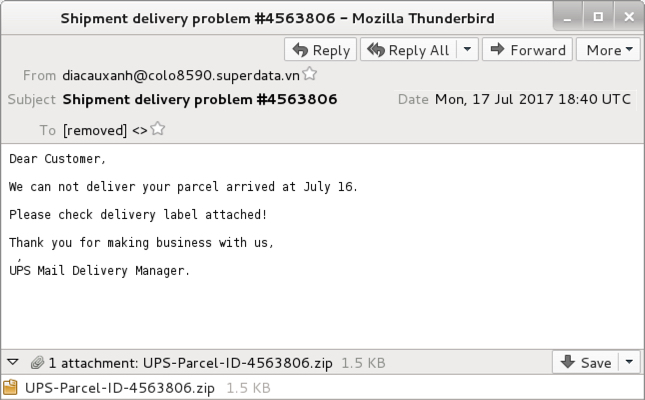
Task: Click the sender email address diacauxanh@colo8590.superdata.vn
Action: pyautogui.click(x=181, y=76)
